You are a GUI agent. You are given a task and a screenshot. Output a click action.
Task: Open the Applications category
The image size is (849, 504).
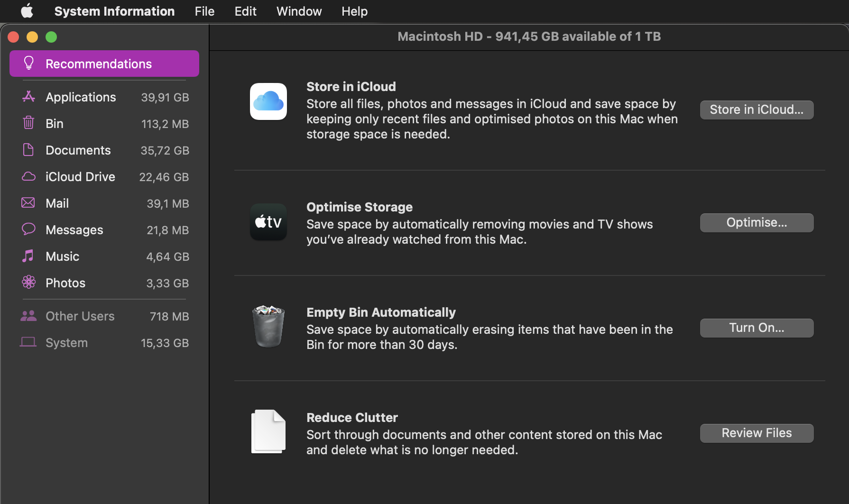click(x=104, y=97)
